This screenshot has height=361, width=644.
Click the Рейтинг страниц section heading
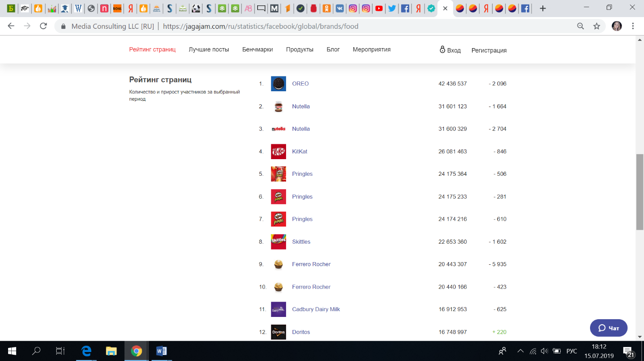pos(161,80)
